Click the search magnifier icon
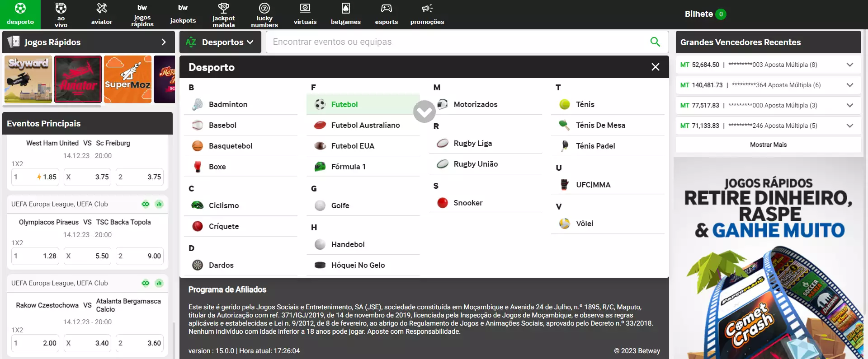Screen dimensions: 868x359 pyautogui.click(x=655, y=42)
